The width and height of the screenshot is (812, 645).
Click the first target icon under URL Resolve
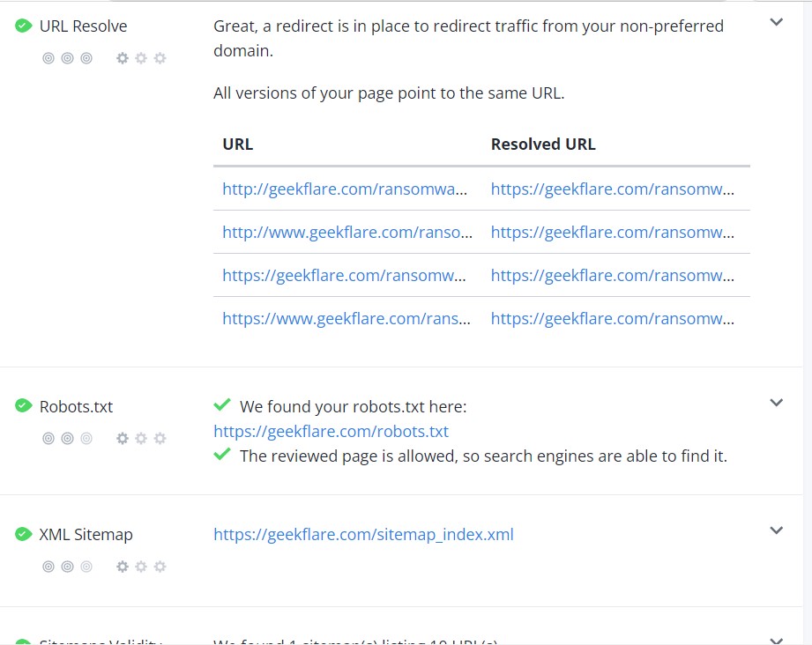48,58
